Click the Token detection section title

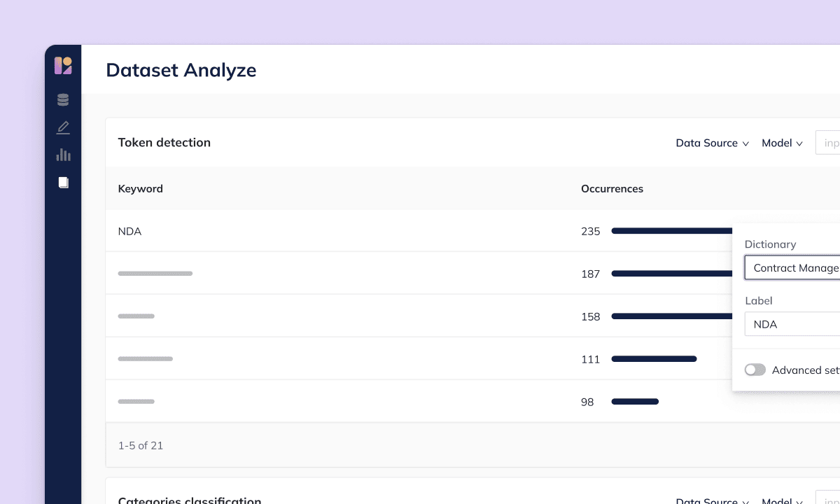pyautogui.click(x=164, y=142)
